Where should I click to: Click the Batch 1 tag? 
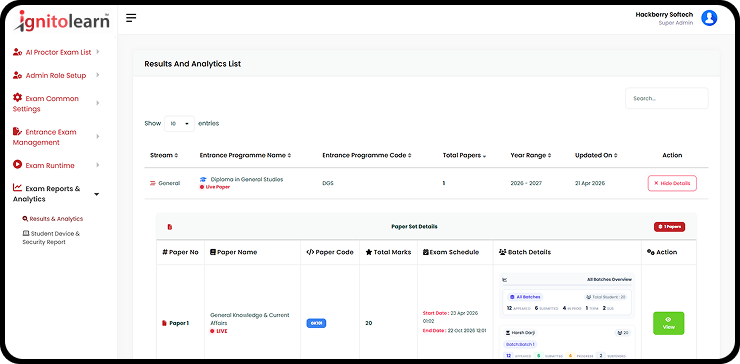coord(520,344)
